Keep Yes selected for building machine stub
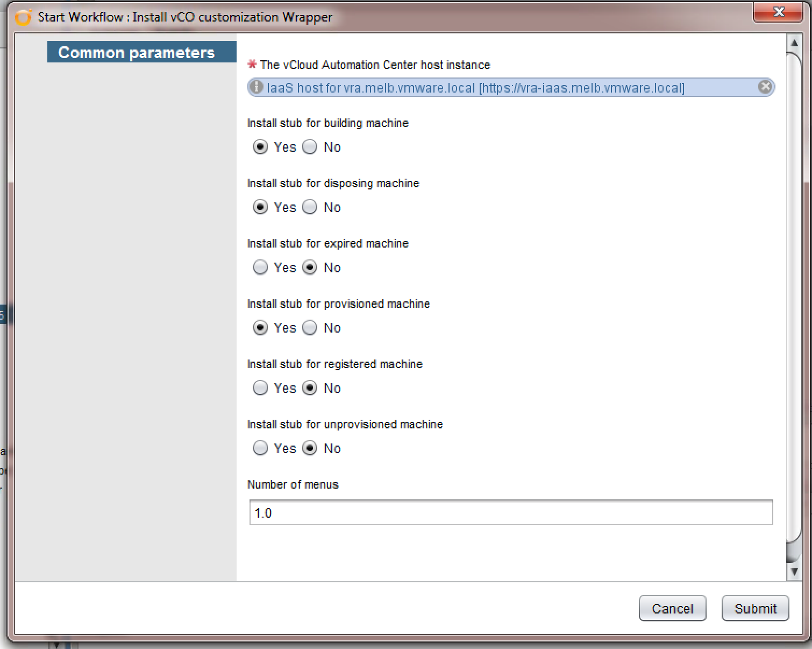 (x=260, y=146)
